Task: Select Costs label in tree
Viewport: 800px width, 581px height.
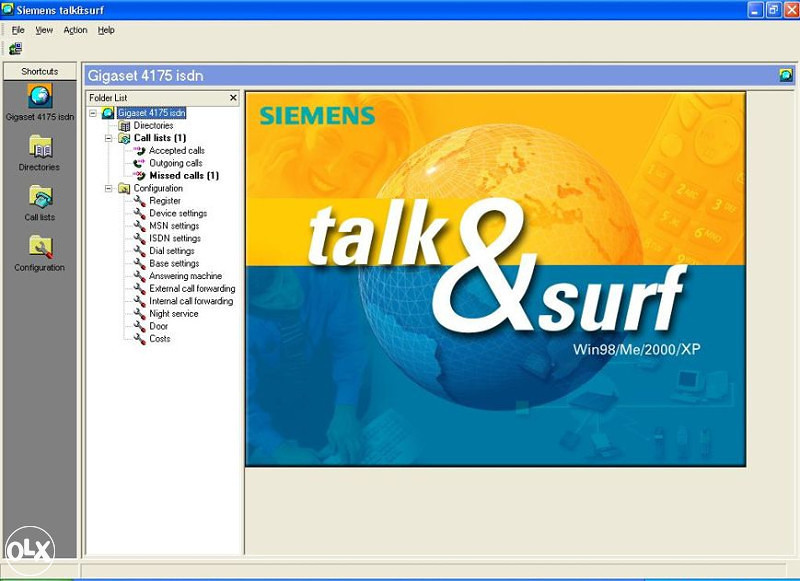Action: [159, 338]
